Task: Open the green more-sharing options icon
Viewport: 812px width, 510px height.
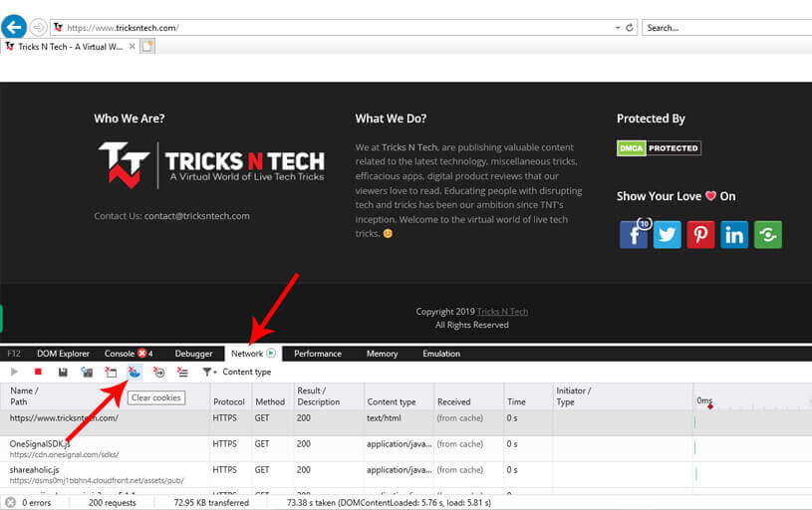Action: coord(768,234)
